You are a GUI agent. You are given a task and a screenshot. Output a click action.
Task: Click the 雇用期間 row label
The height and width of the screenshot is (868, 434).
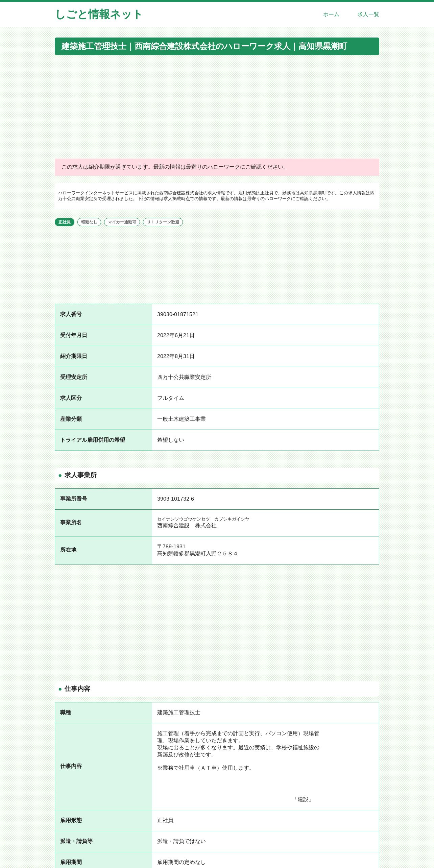coord(71,862)
